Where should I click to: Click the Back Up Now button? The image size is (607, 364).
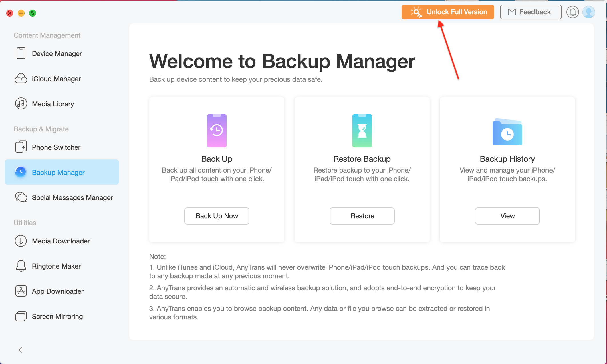(217, 216)
